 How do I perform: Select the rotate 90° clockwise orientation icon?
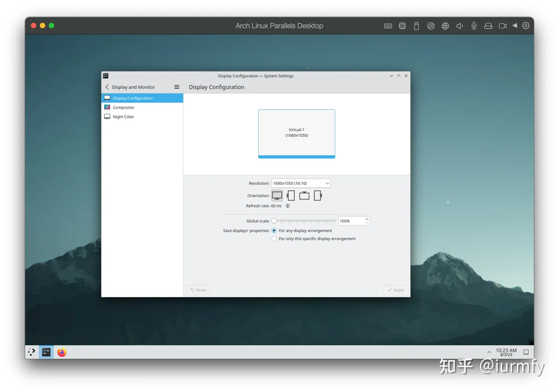318,196
